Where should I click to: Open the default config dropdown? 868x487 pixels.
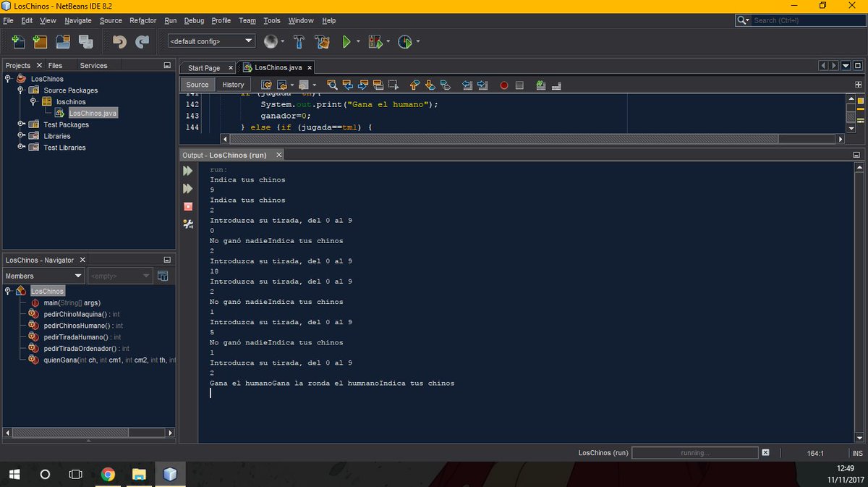pos(212,41)
